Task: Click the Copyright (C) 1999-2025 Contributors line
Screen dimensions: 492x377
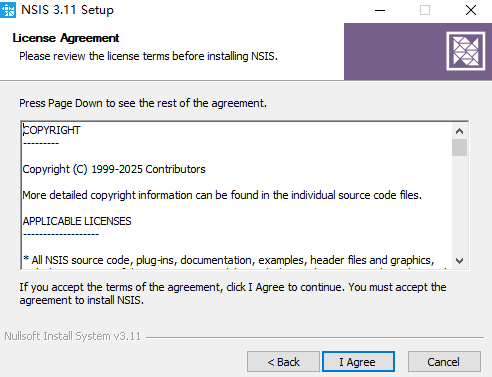Action: (114, 169)
